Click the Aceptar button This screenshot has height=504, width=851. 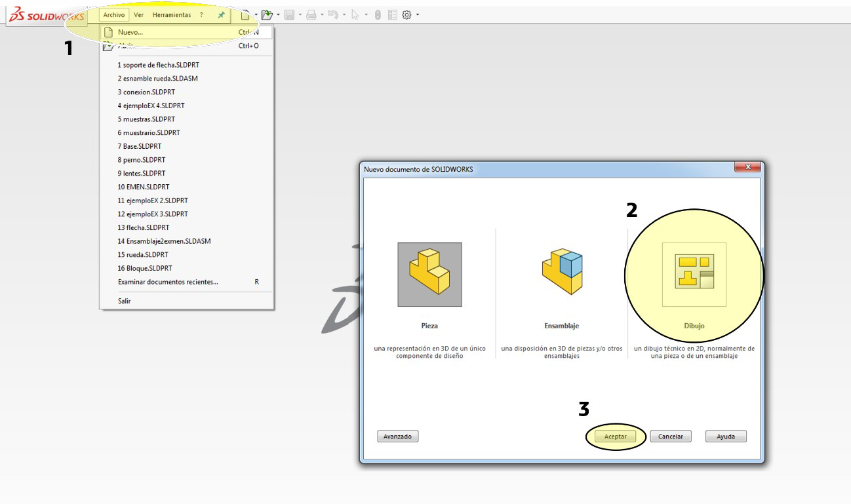[x=615, y=436]
